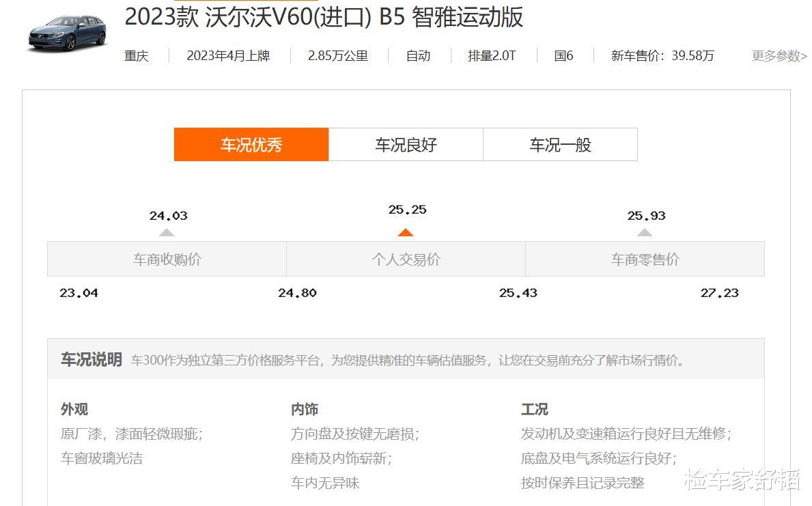812x506 pixels.
Task: Click the orange triangle marker under 25.25
Action: coord(406,233)
